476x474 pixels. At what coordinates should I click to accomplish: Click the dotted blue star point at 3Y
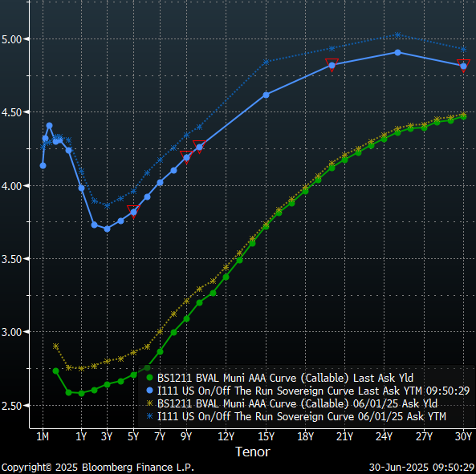(108, 205)
